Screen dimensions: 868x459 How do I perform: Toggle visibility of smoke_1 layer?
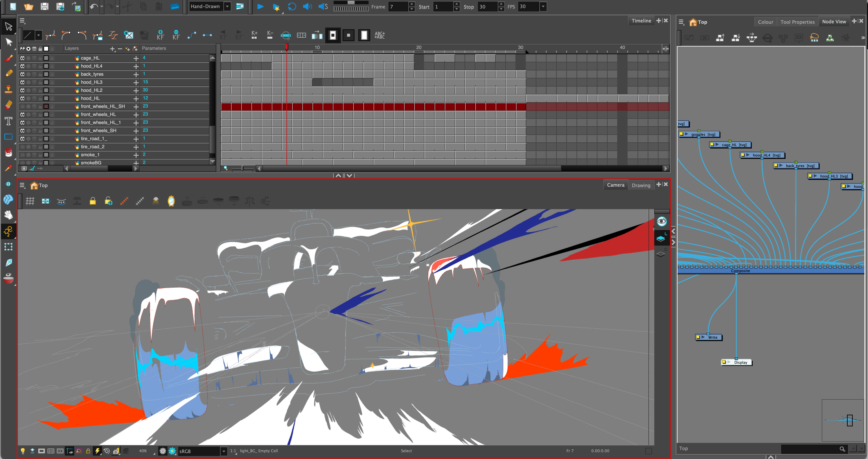click(x=22, y=155)
